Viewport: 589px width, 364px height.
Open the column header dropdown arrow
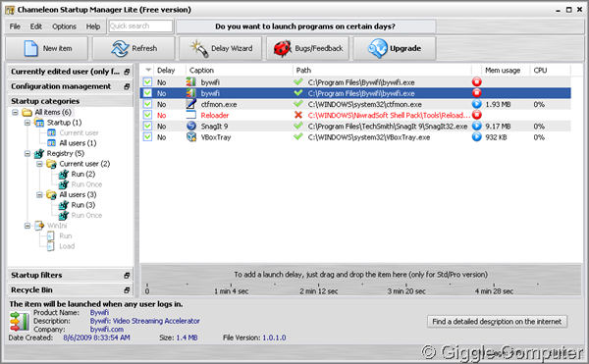point(148,71)
